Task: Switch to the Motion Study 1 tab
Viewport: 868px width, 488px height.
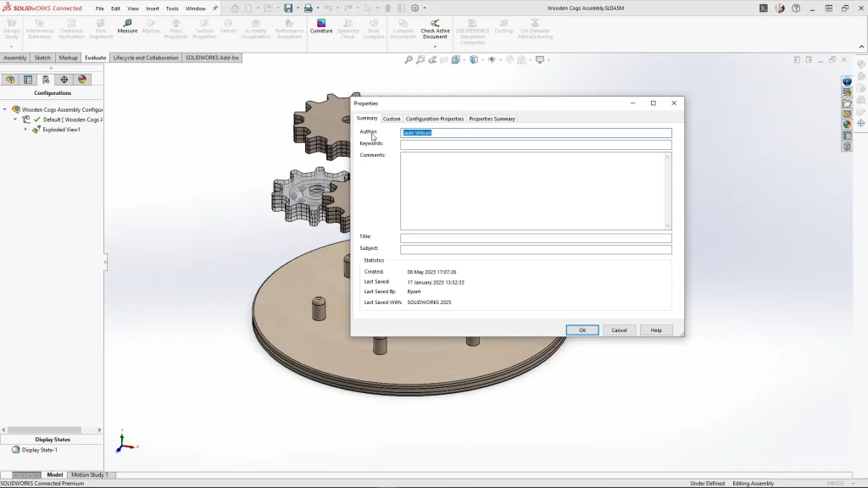Action: click(89, 475)
